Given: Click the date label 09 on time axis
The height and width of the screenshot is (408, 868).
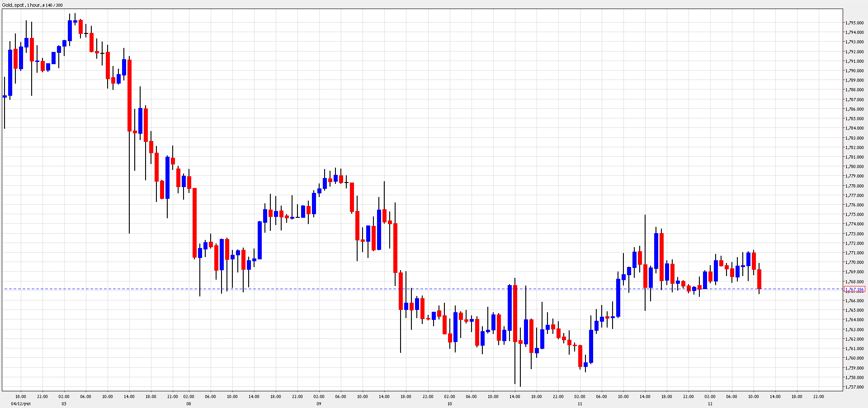Looking at the screenshot, I should (x=319, y=404).
